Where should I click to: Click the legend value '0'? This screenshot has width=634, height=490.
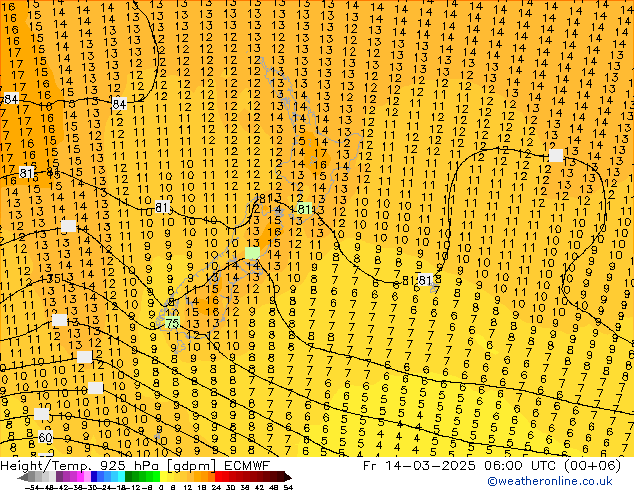(161, 487)
